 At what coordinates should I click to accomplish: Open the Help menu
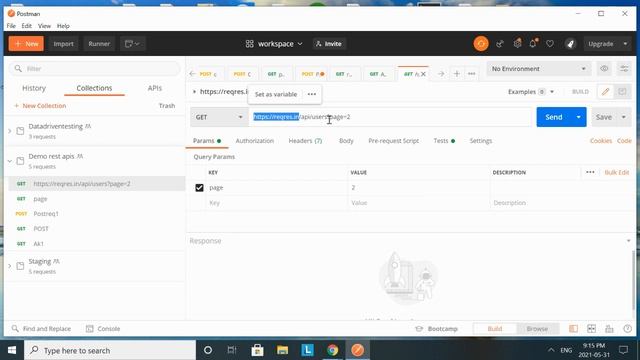(x=63, y=26)
